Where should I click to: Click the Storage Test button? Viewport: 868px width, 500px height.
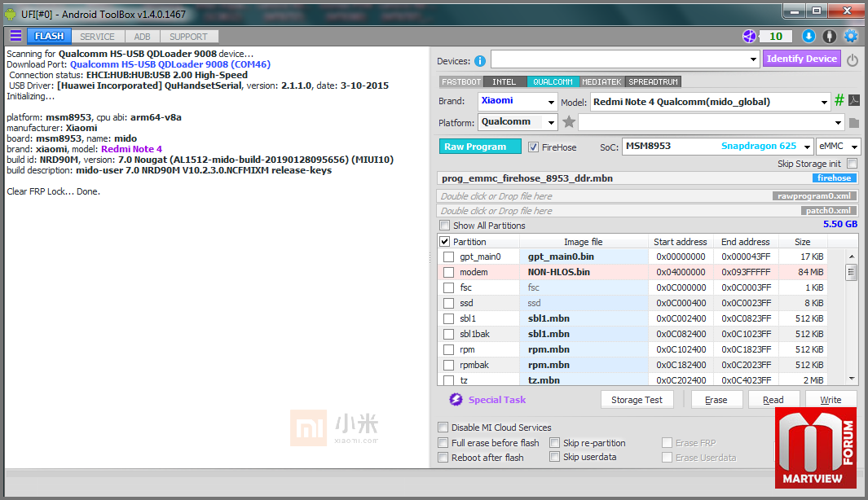pos(637,399)
